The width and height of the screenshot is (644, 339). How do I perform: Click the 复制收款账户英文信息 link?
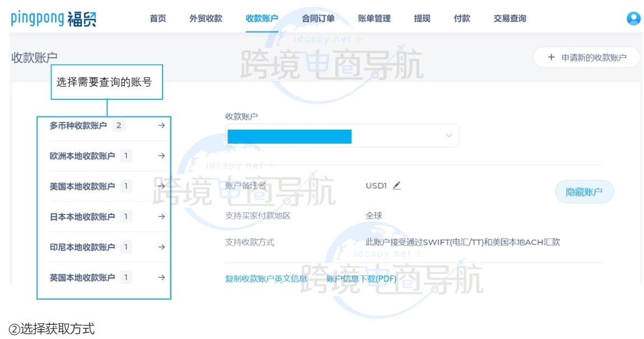point(265,278)
